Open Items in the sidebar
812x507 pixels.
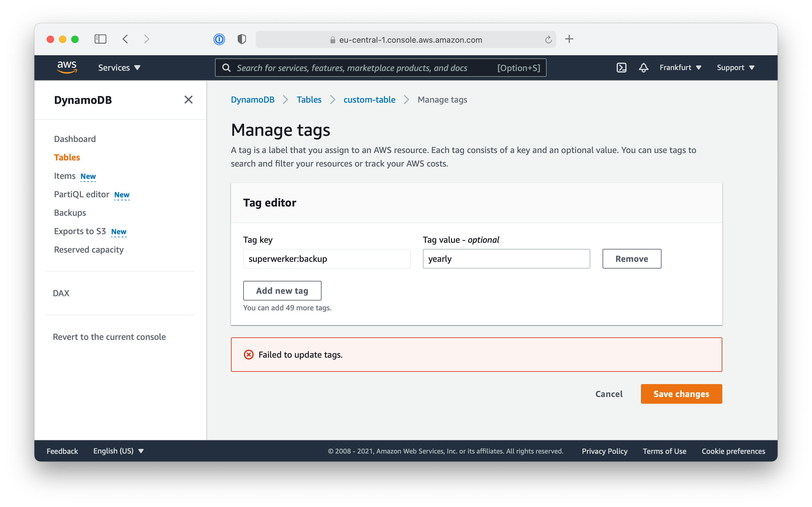pos(65,176)
